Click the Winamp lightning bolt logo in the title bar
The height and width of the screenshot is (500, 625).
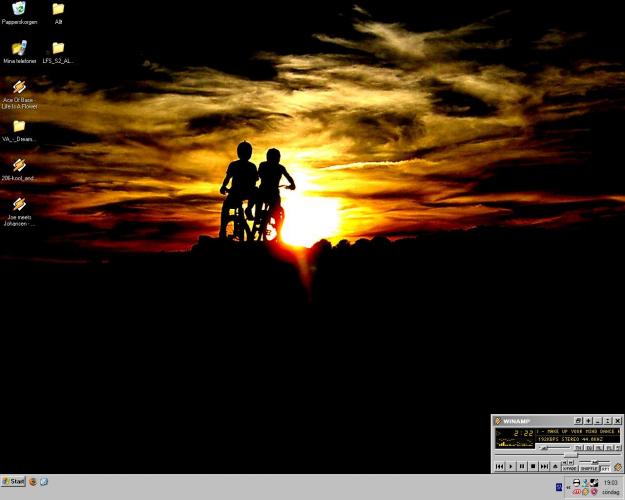pyautogui.click(x=498, y=421)
